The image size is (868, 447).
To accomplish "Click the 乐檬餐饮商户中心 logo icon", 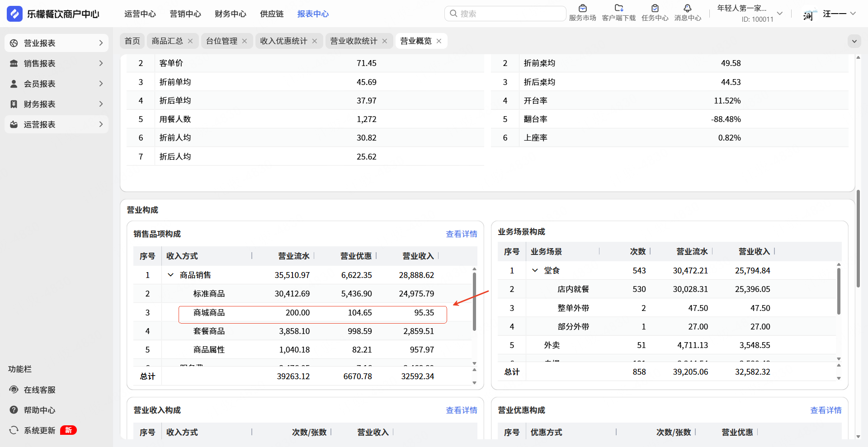I will point(14,14).
